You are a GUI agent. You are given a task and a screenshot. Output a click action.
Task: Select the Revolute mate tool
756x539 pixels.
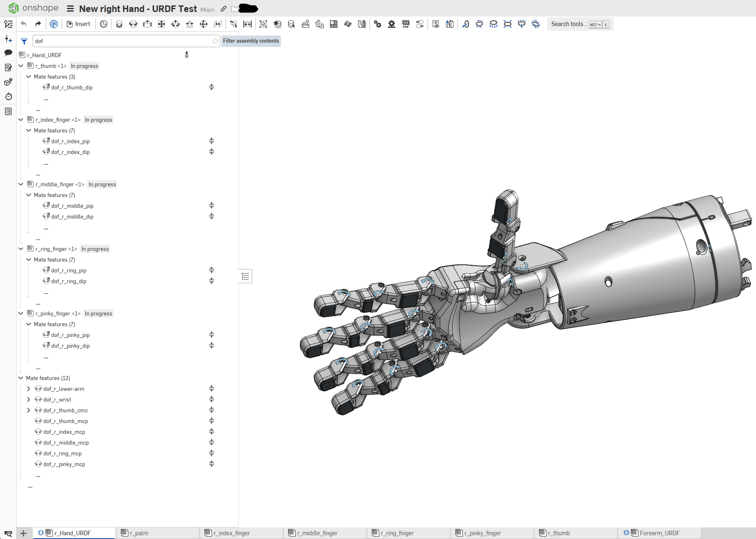[133, 24]
